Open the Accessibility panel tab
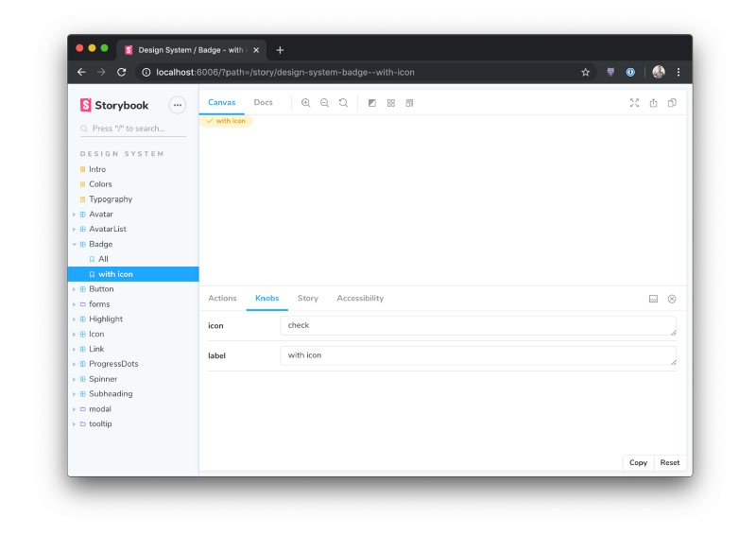The height and width of the screenshot is (535, 756). [x=360, y=298]
